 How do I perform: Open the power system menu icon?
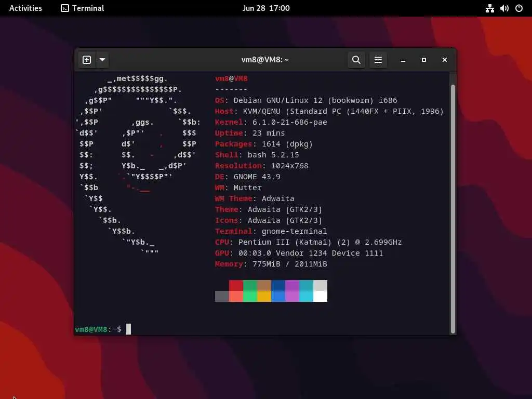pos(519,8)
